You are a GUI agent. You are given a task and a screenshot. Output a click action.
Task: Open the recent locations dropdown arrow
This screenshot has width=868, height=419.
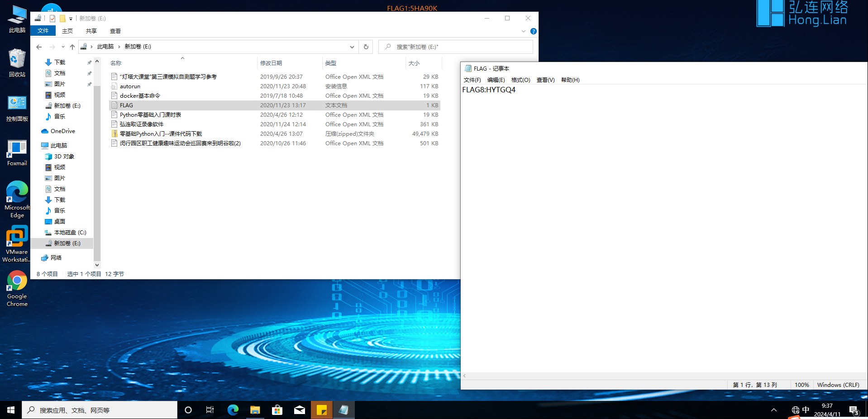[63, 47]
